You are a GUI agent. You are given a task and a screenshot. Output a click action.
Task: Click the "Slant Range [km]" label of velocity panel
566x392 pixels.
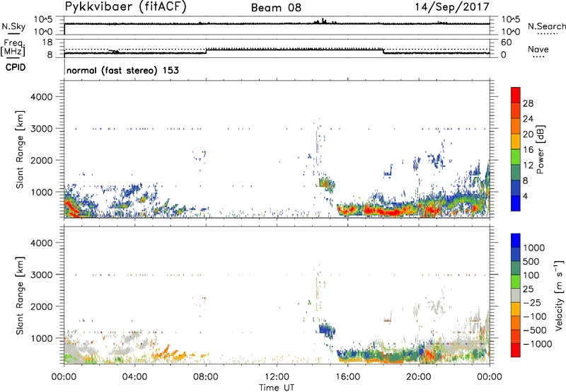click(x=20, y=295)
